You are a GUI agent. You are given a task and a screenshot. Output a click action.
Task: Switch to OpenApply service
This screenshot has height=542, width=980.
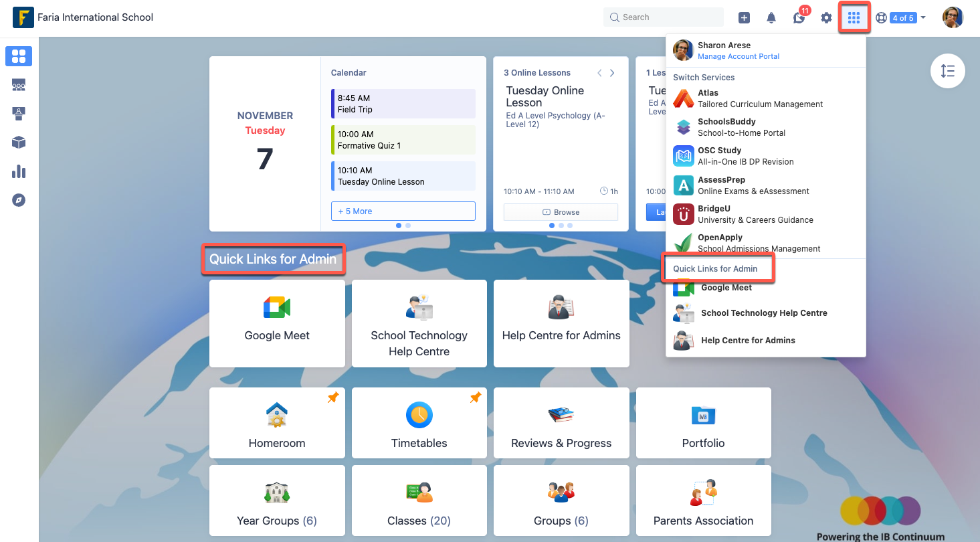(x=766, y=243)
